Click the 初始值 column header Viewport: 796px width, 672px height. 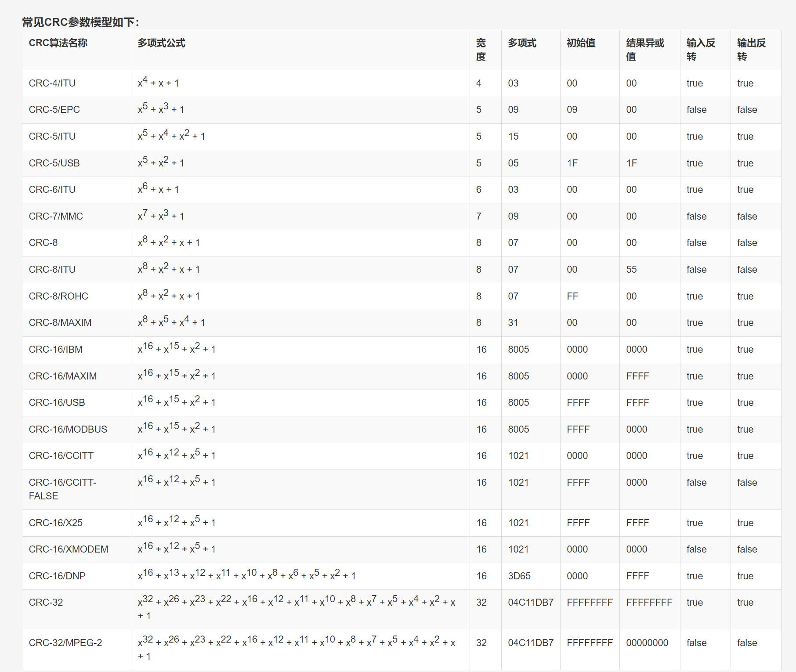(x=581, y=43)
